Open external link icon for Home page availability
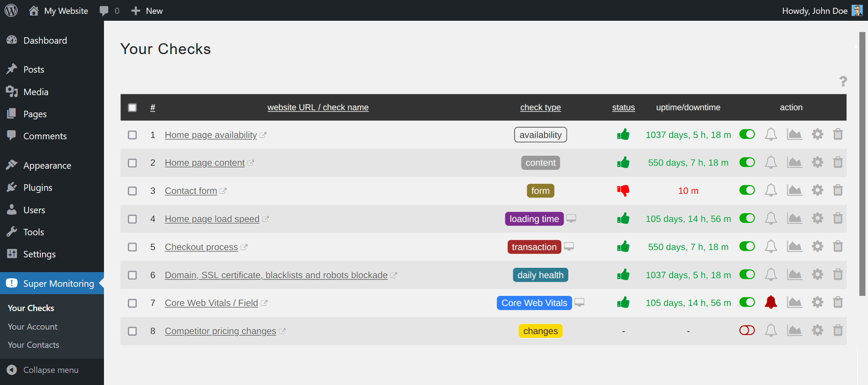Image resolution: width=868 pixels, height=385 pixels. (263, 135)
